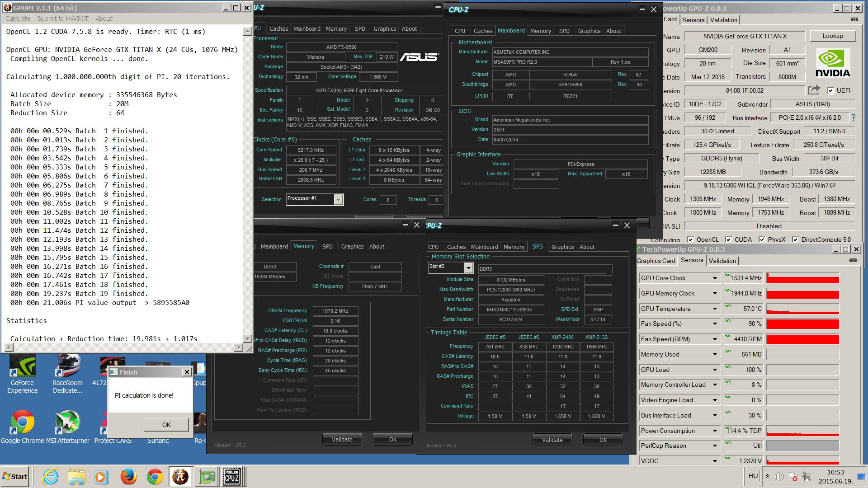Open the Processor #1 selection dropdown
The height and width of the screenshot is (488, 868).
338,199
